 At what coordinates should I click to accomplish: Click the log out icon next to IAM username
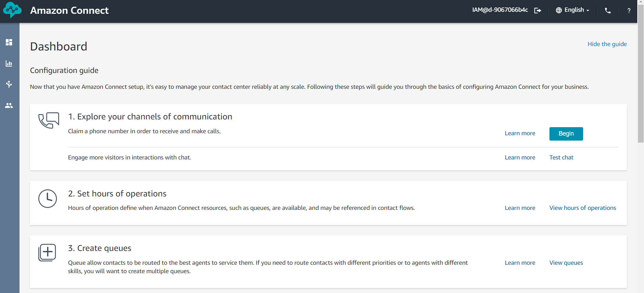click(538, 10)
